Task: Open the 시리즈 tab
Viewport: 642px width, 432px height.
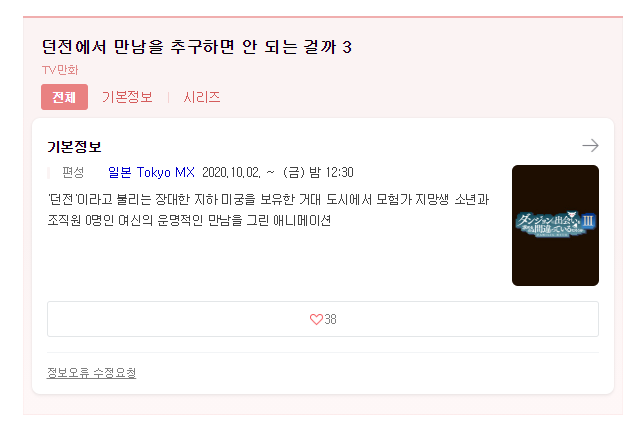Action: click(201, 97)
